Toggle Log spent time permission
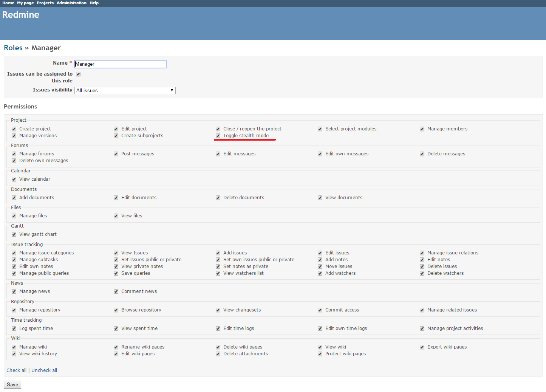The height and width of the screenshot is (392, 546). [14, 328]
